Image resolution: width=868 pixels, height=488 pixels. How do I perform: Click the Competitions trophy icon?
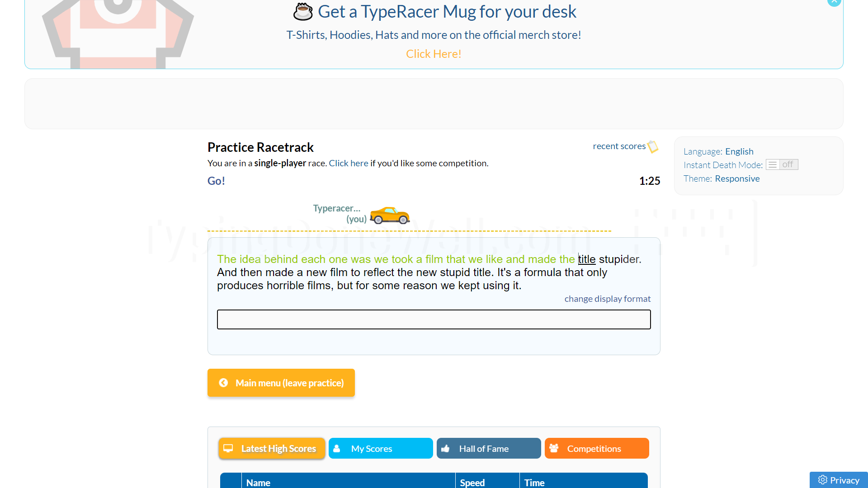[554, 448]
